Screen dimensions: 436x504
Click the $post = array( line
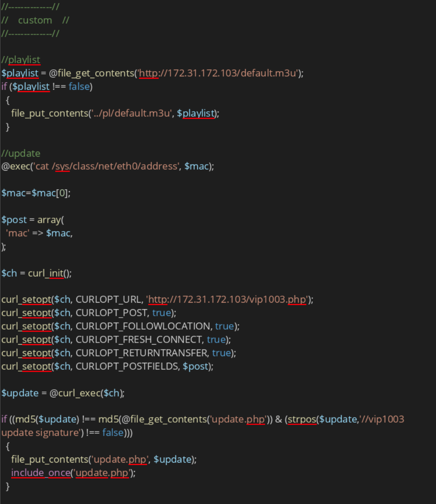(x=33, y=220)
